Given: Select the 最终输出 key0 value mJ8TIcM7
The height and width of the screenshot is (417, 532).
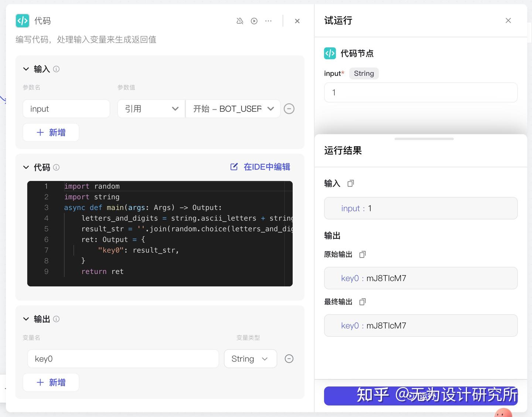Looking at the screenshot, I should 386,325.
